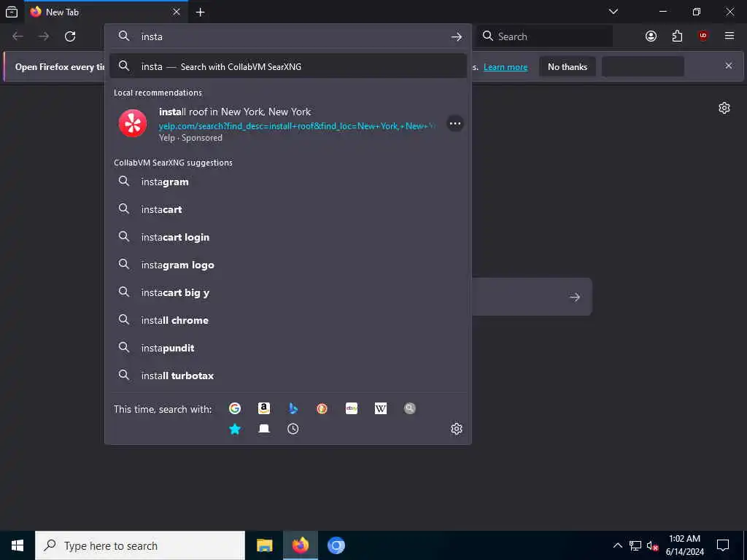Select the instacart big y suggestion
Image resolution: width=747 pixels, height=560 pixels.
287,292
